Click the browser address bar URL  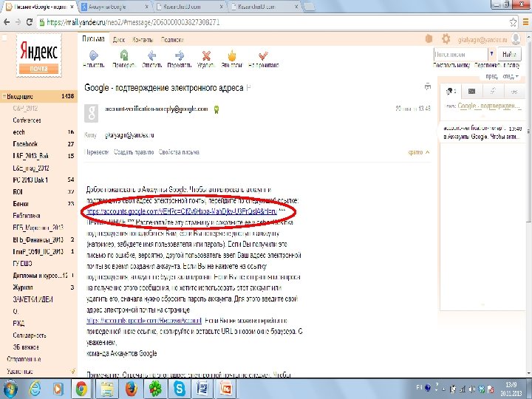tap(133, 22)
